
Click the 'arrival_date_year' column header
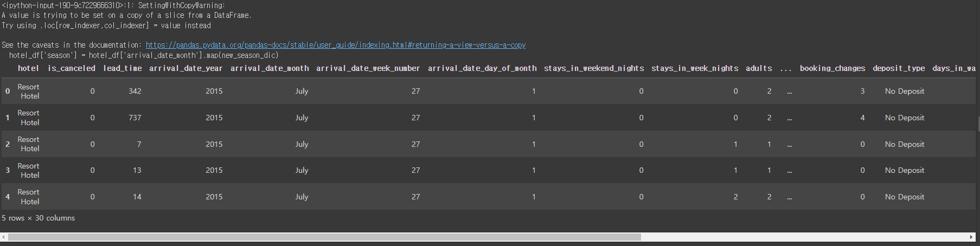(x=186, y=68)
